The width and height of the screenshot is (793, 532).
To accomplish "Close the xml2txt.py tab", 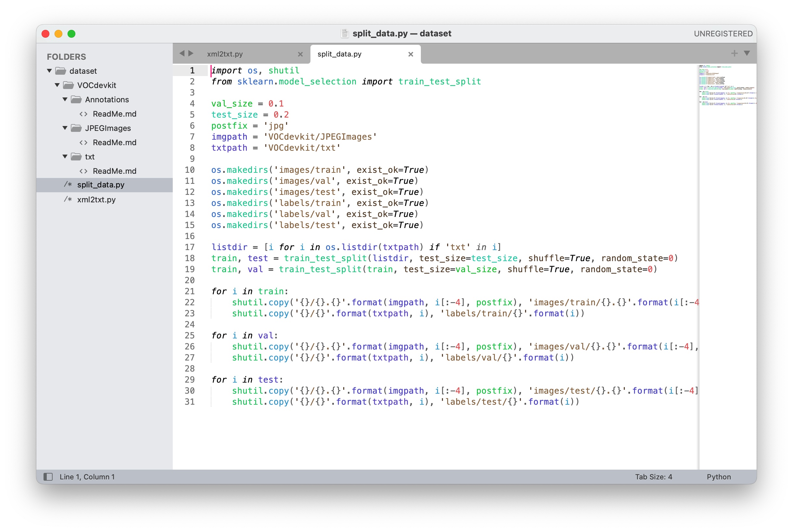I will click(x=300, y=54).
